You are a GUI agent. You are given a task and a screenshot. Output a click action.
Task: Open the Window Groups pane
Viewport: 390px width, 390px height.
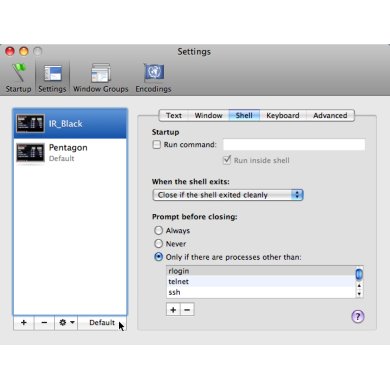(100, 78)
